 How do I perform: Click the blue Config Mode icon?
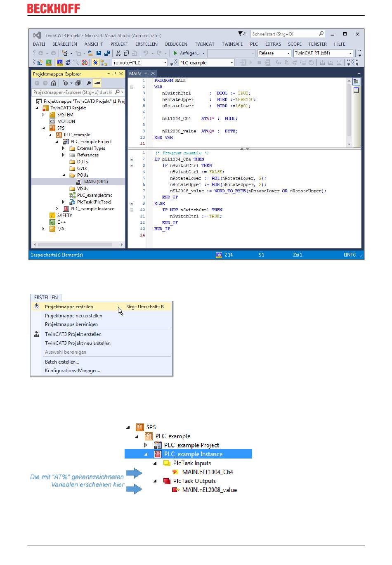(x=60, y=63)
